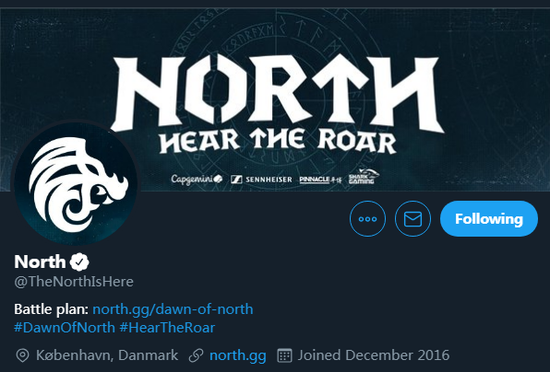Click the Capgemini sponsor logo
The width and height of the screenshot is (550, 372).
pos(196,179)
